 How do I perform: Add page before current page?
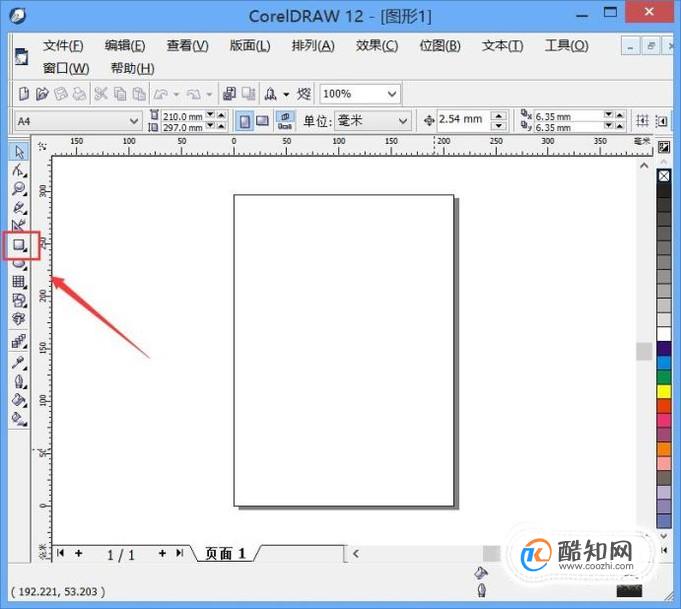79,553
